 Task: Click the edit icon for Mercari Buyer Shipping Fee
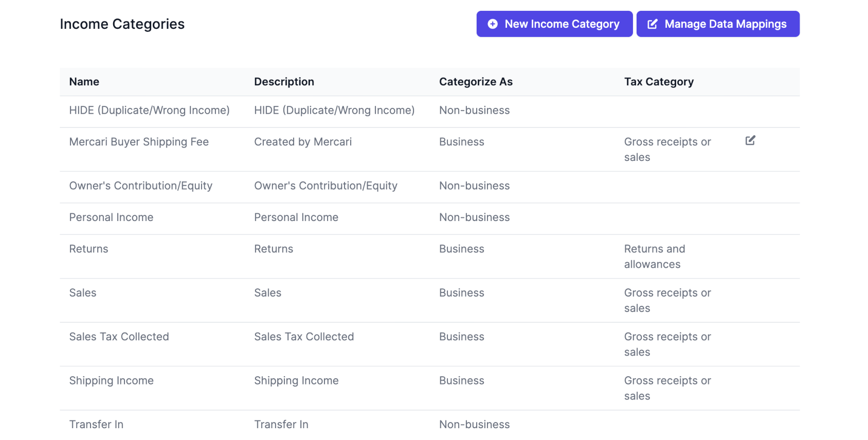[x=750, y=140]
